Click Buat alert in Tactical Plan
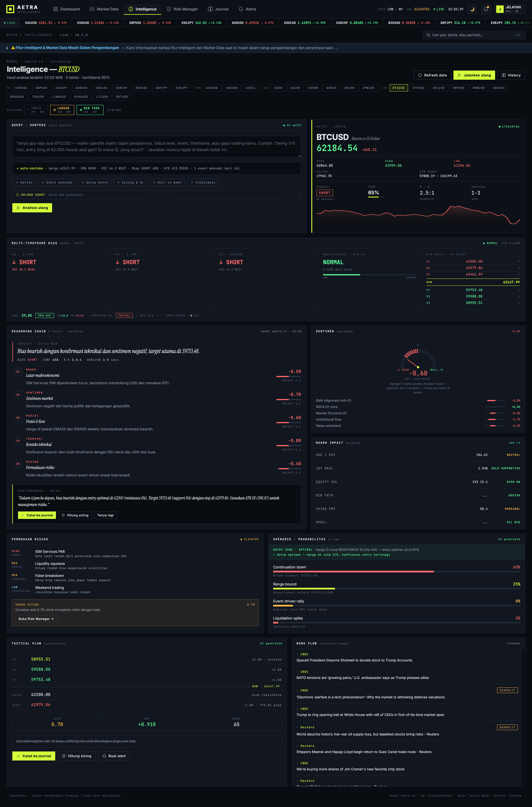This screenshot has height=807, width=532. 114,756
